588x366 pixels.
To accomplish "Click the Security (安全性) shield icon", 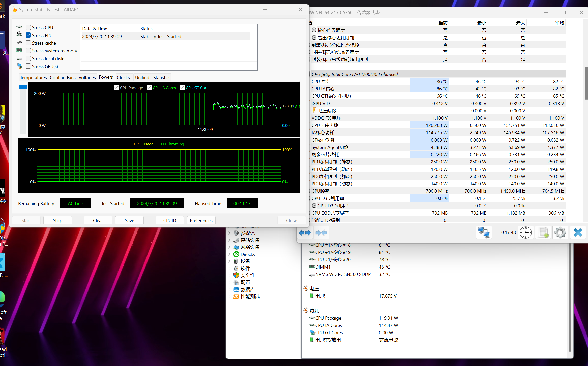I will pos(236,275).
